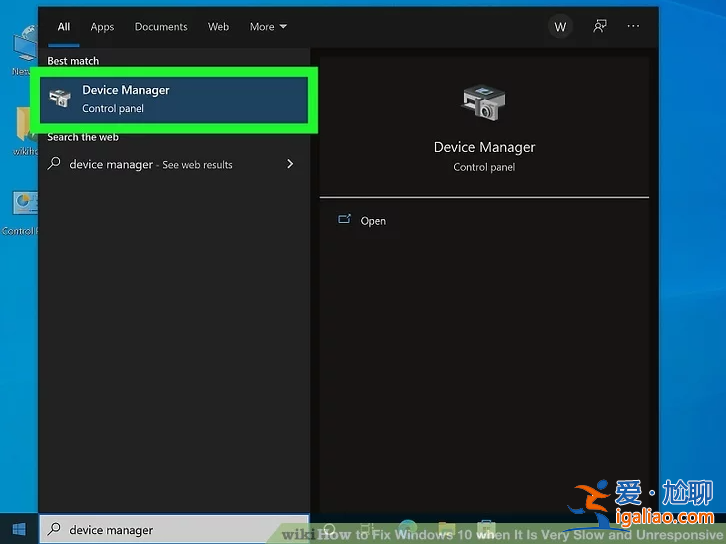
Task: Open the three-dot options menu
Action: 633,26
